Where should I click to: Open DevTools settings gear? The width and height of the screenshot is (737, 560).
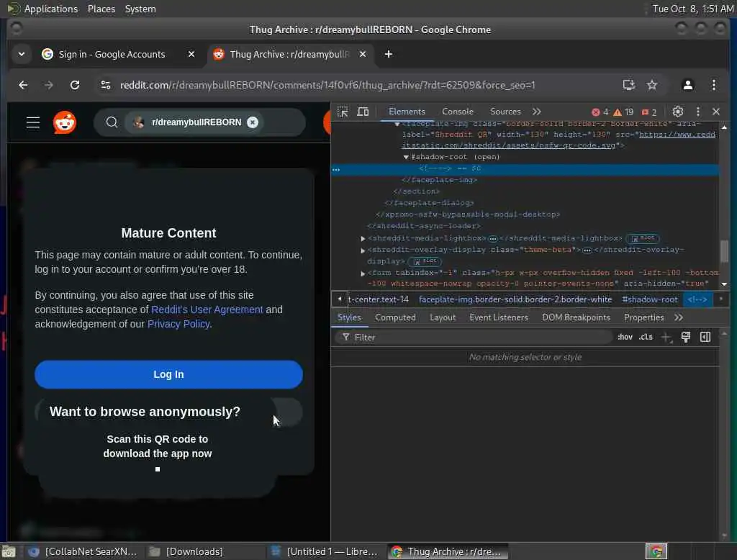point(677,112)
